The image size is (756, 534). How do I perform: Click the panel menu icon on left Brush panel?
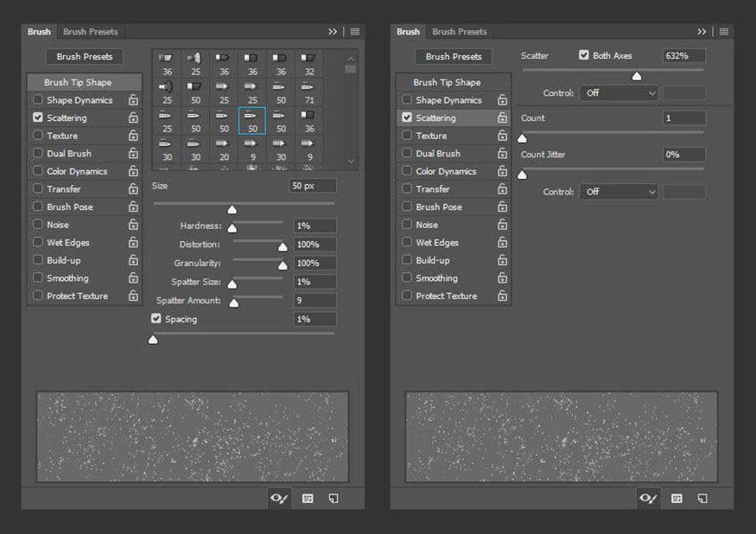click(x=355, y=32)
